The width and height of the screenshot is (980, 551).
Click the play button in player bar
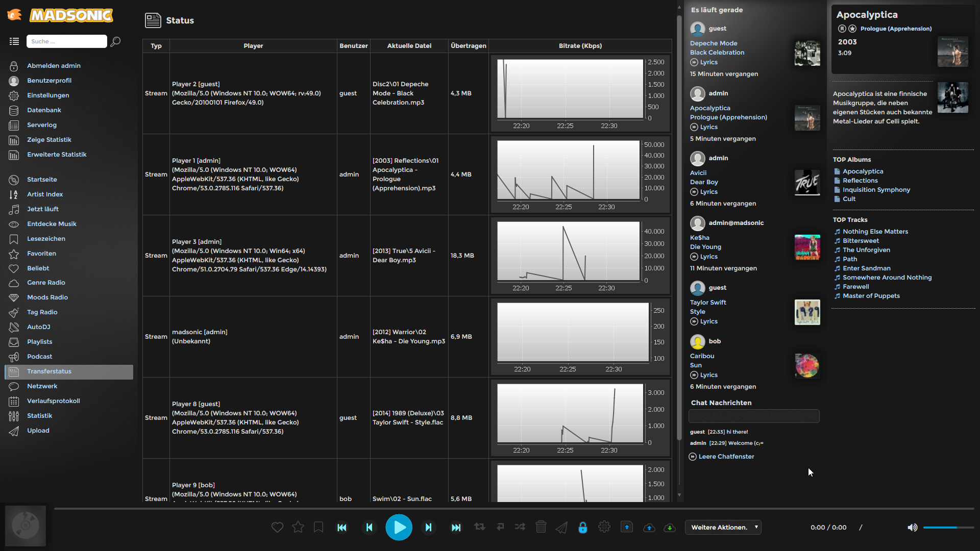pyautogui.click(x=399, y=528)
